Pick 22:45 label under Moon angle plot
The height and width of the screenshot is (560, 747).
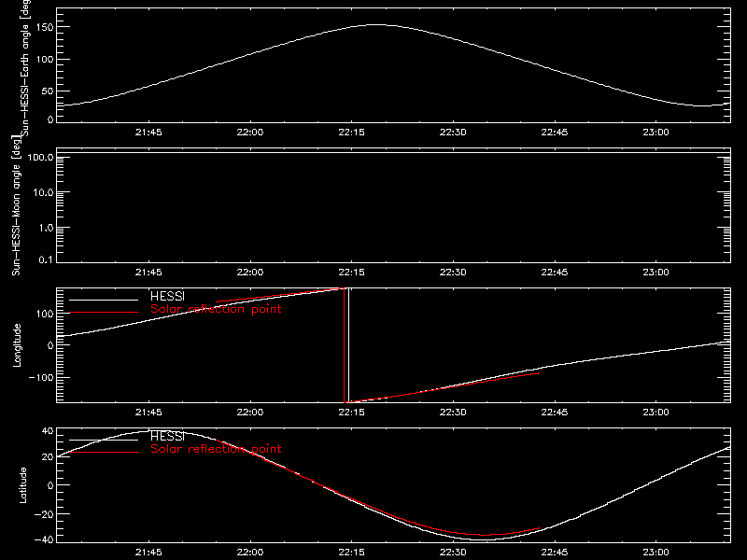click(x=554, y=273)
